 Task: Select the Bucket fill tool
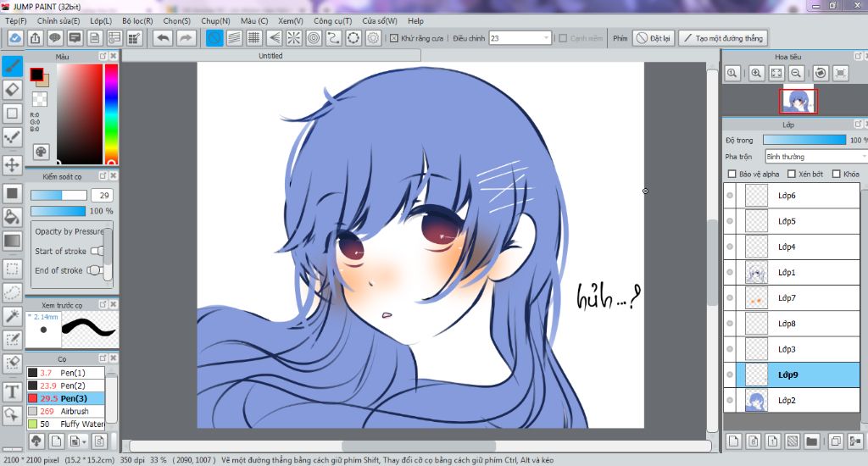point(12,217)
